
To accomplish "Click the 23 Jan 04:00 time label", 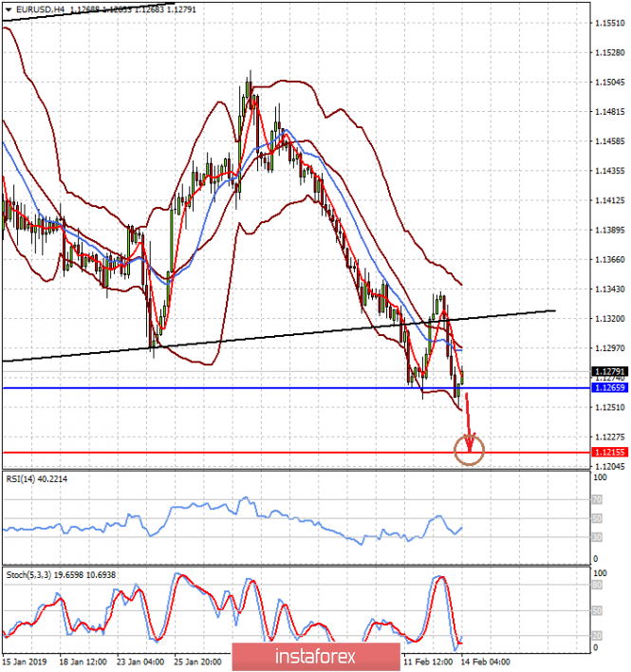I will [x=141, y=661].
